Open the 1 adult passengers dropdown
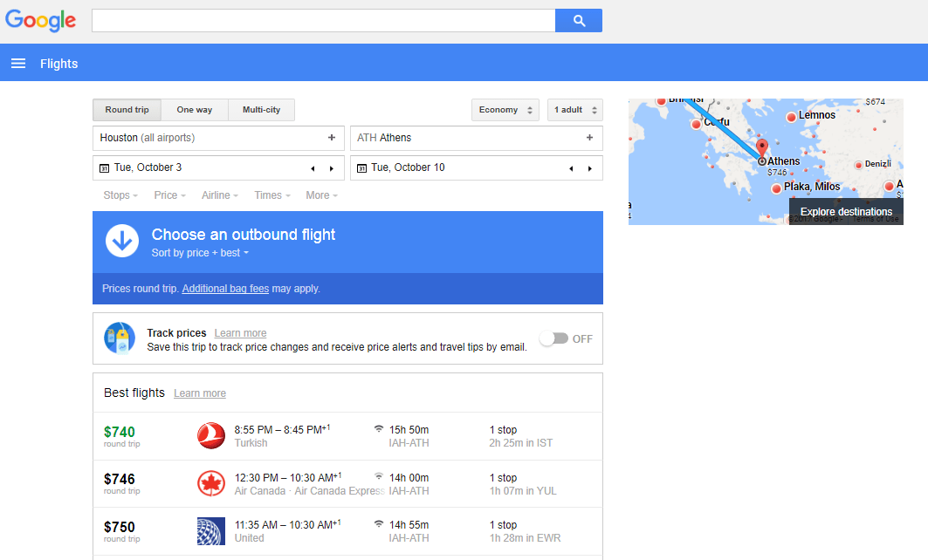928x560 pixels. click(x=574, y=110)
